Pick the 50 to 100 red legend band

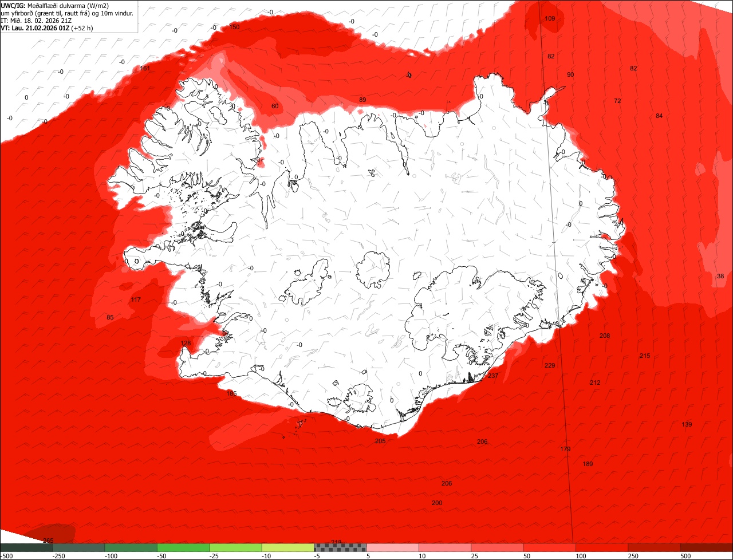tap(550, 547)
